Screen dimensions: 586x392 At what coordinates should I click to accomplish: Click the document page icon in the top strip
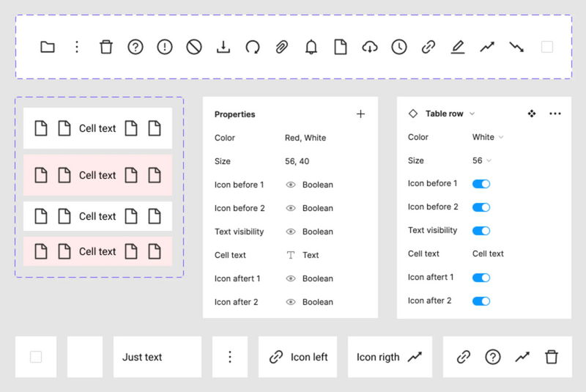(x=341, y=47)
